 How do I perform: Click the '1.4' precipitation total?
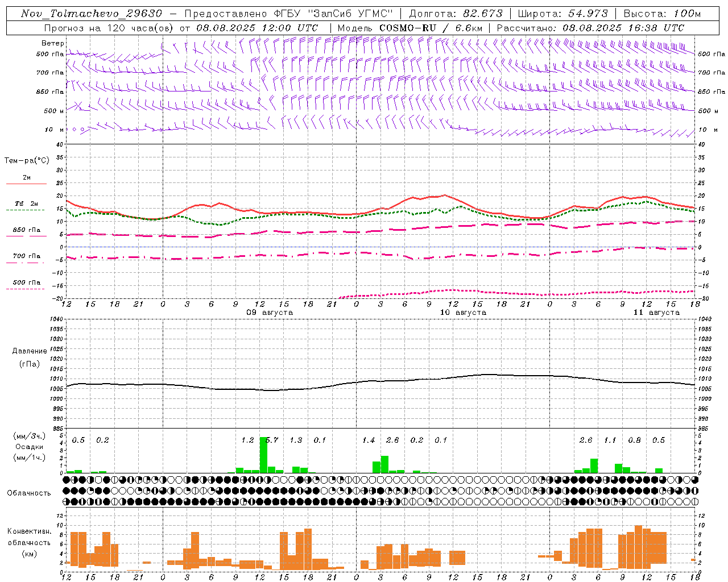pyautogui.click(x=369, y=440)
